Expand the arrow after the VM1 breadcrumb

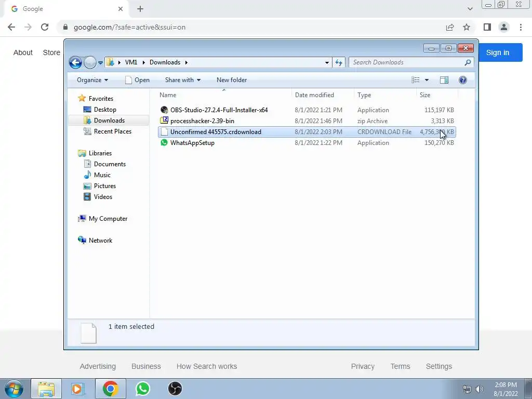click(143, 62)
